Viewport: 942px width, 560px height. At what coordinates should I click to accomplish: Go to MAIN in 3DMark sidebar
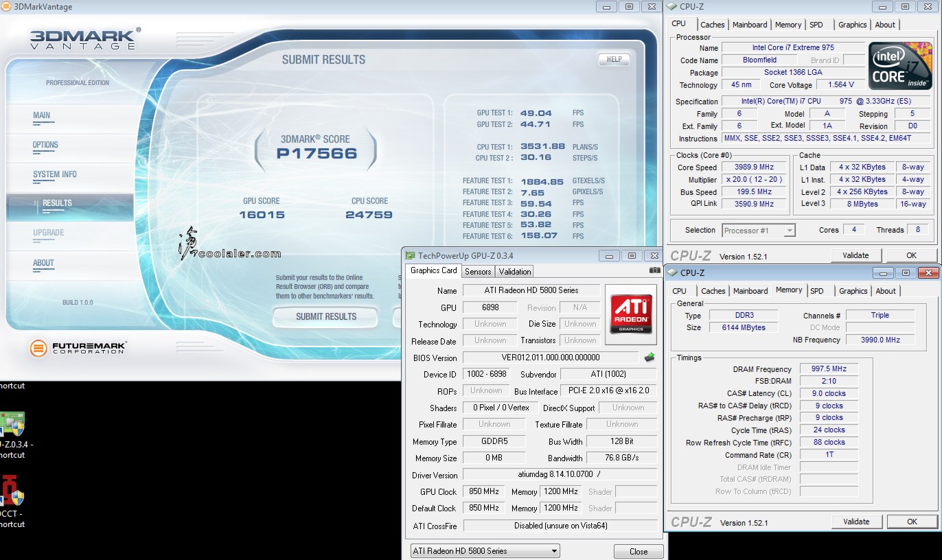click(x=42, y=115)
